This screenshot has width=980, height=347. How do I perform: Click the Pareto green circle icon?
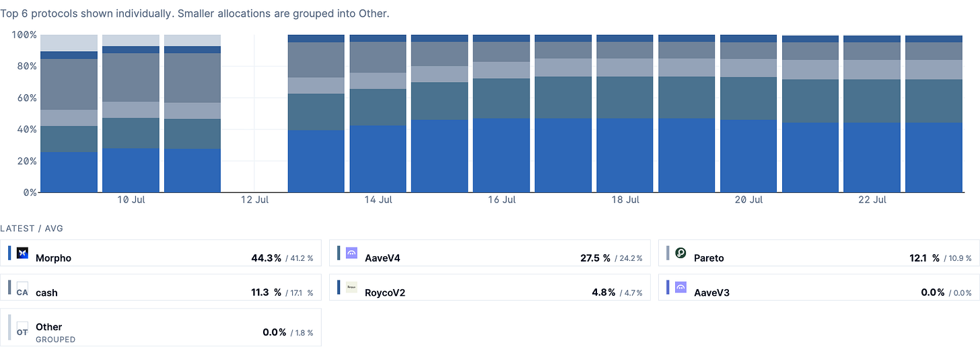pyautogui.click(x=680, y=253)
